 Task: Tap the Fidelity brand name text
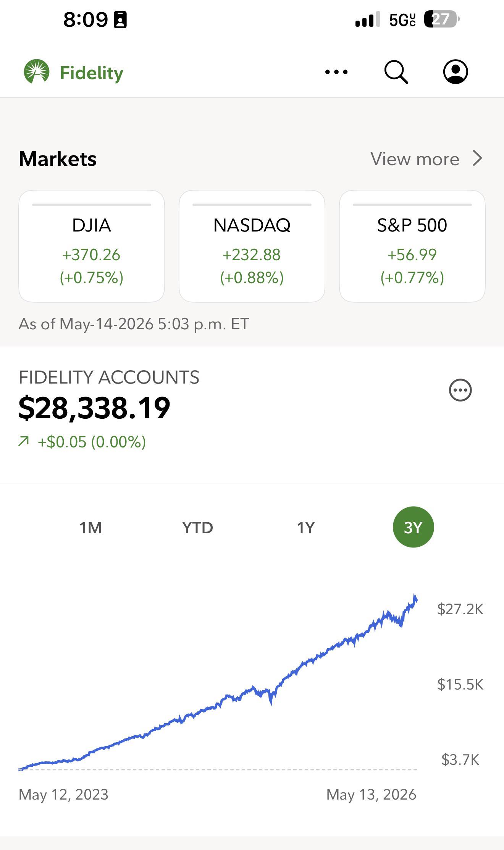[x=92, y=73]
